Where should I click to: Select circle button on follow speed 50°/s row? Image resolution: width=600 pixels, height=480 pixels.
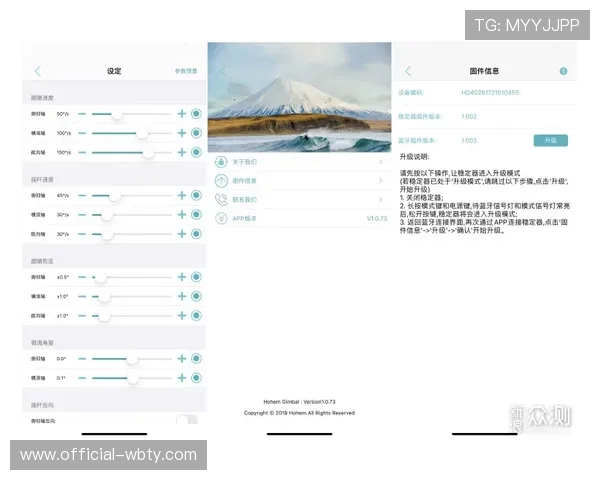click(196, 114)
